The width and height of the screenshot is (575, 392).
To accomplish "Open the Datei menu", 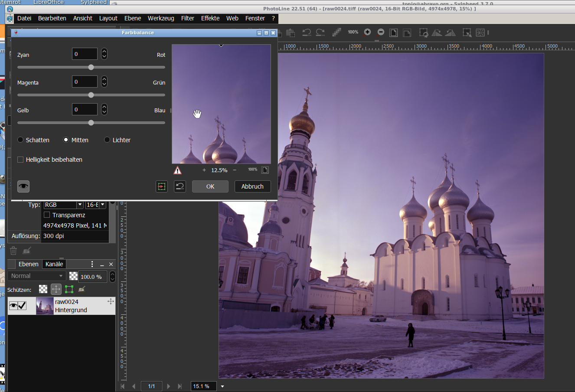I will 24,18.
